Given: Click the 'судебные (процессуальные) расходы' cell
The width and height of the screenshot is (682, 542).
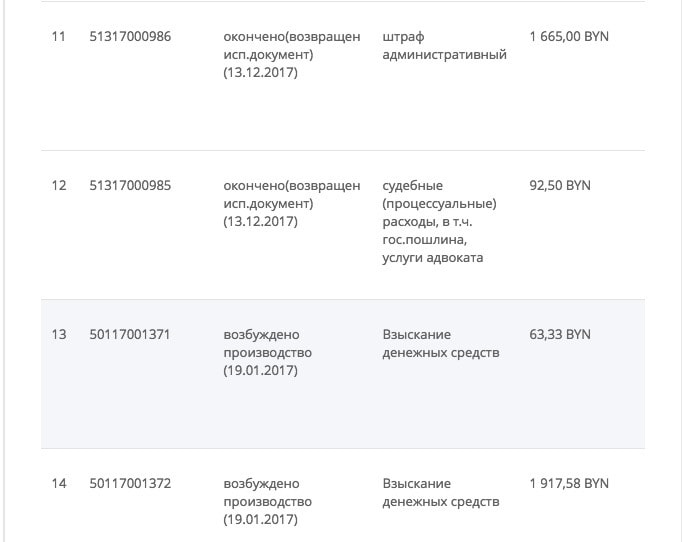Looking at the screenshot, I should (439, 221).
